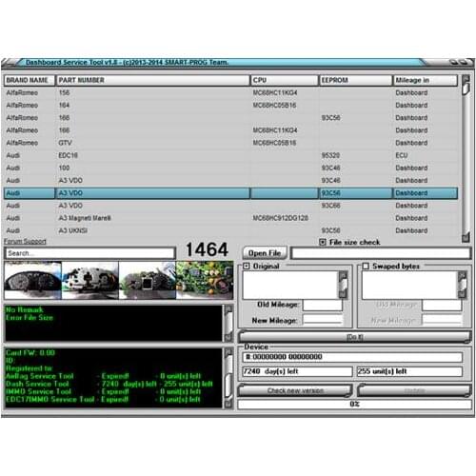Click the 1464 entry count number
The image size is (476, 476).
click(x=207, y=249)
